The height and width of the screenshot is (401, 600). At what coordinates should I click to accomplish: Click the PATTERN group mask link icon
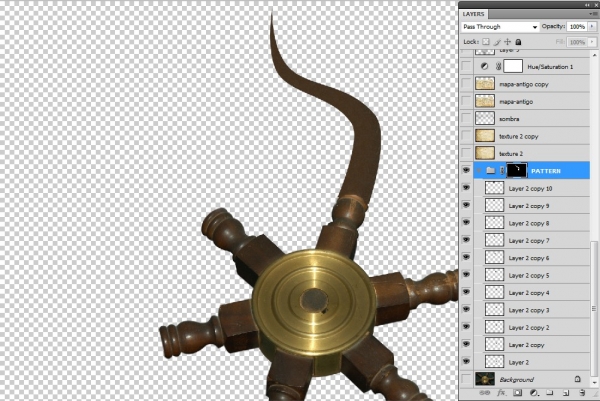(502, 171)
